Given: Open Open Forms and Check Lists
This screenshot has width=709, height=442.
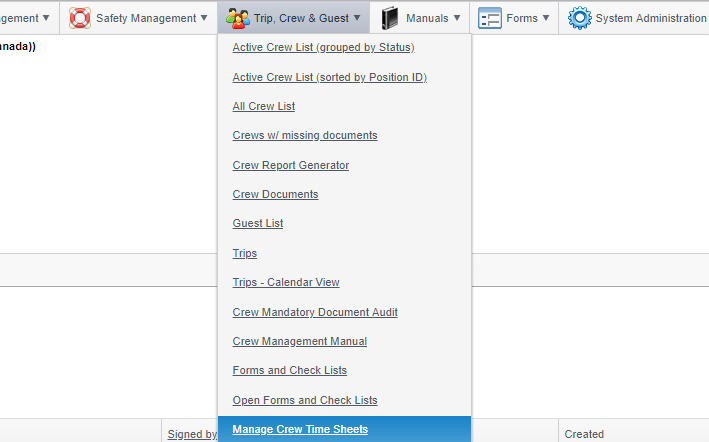Looking at the screenshot, I should point(305,400).
